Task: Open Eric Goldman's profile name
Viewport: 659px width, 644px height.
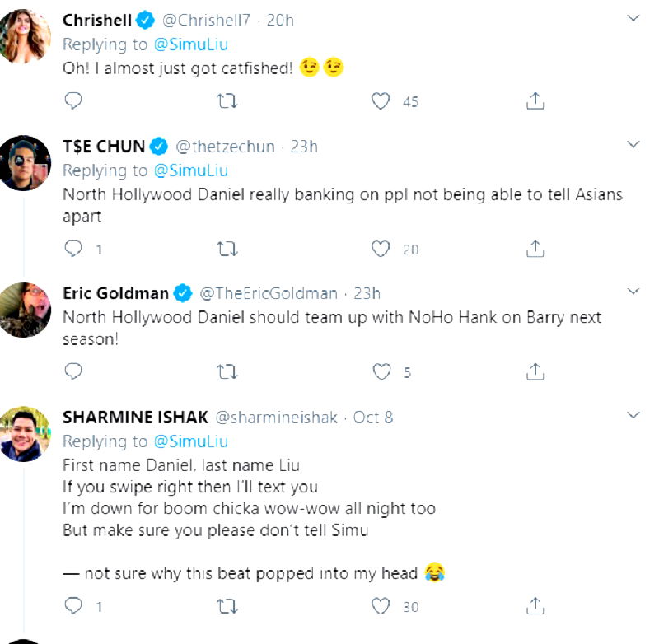Action: (116, 293)
